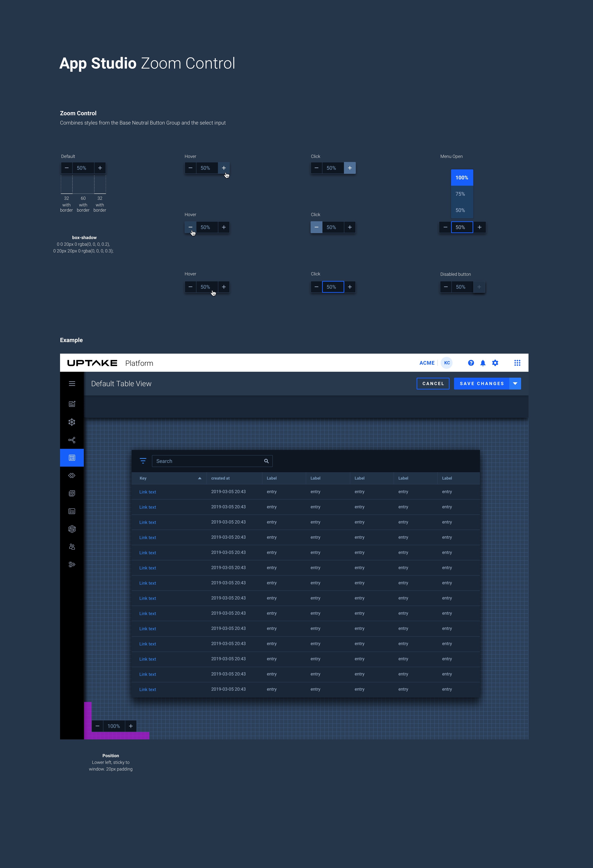This screenshot has width=593, height=868.
Task: Choose 100% in open zoom menu
Action: click(462, 178)
